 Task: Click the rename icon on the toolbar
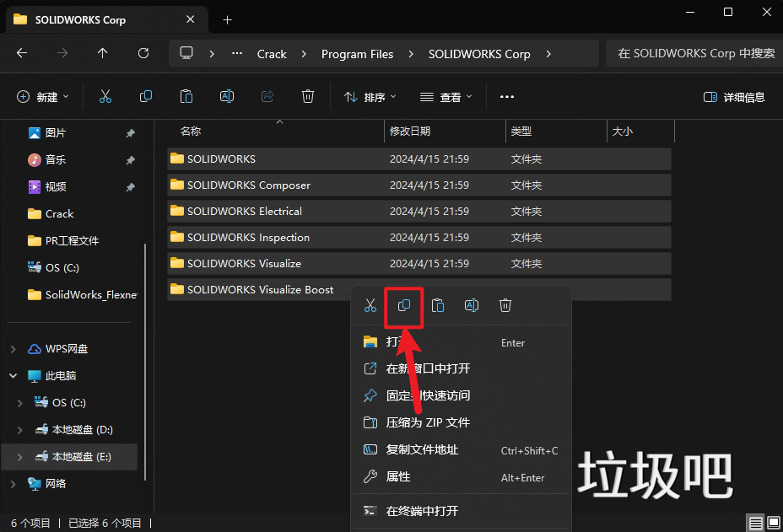coord(226,96)
